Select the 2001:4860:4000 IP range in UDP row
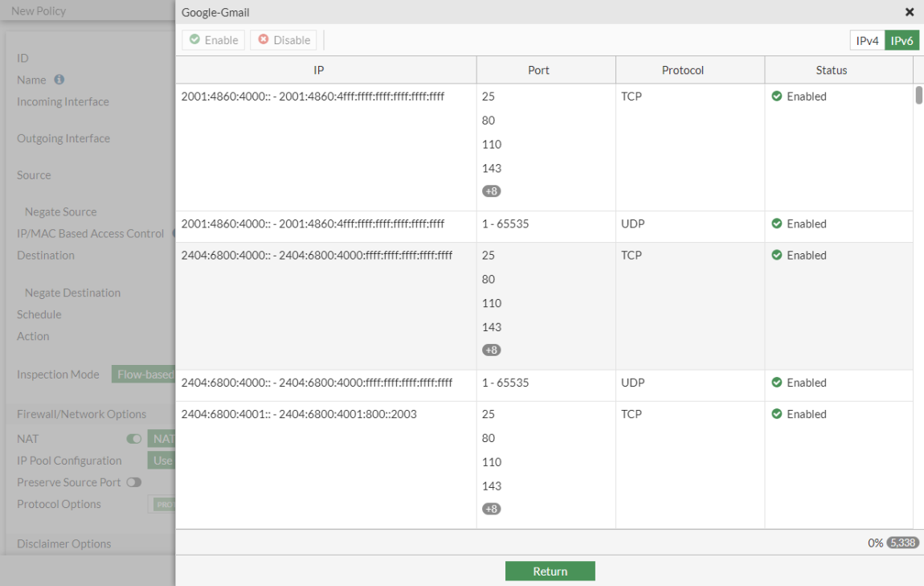Image resolution: width=924 pixels, height=586 pixels. [x=313, y=223]
